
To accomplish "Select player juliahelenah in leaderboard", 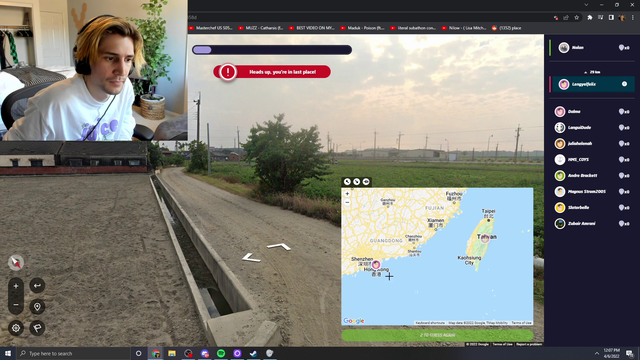I will [592, 143].
